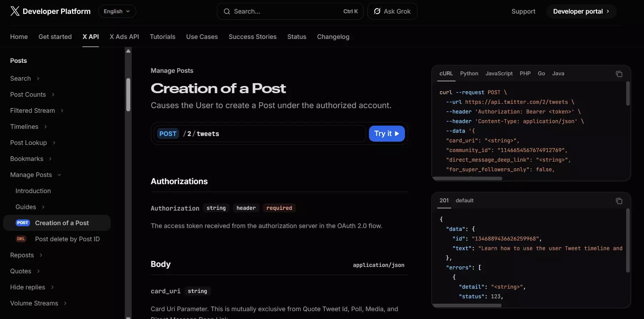This screenshot has width=644, height=319.
Task: Click the /2/tweets endpoint path
Action: tap(201, 134)
